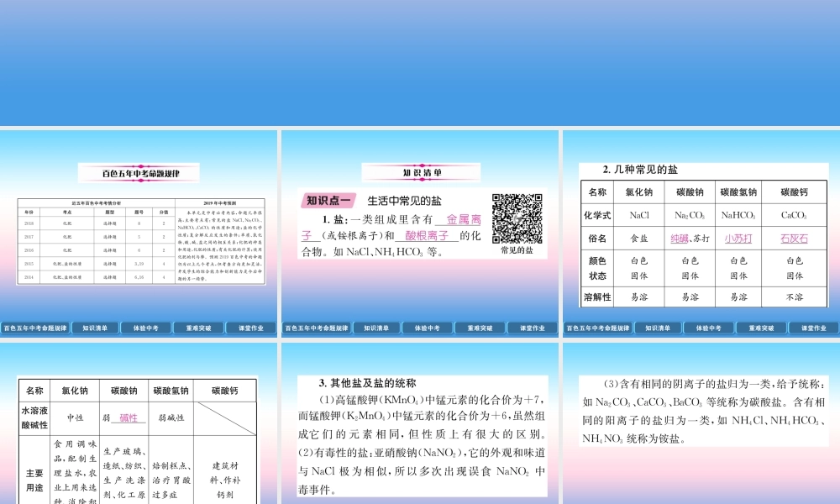Click the pink 酸根离子 answer text
The image size is (840, 504).
(427, 236)
